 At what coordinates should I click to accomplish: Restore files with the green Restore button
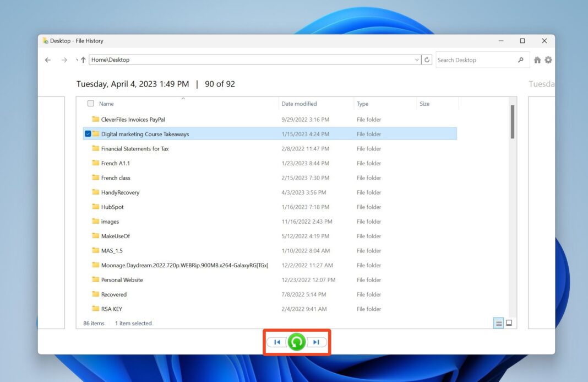point(297,342)
